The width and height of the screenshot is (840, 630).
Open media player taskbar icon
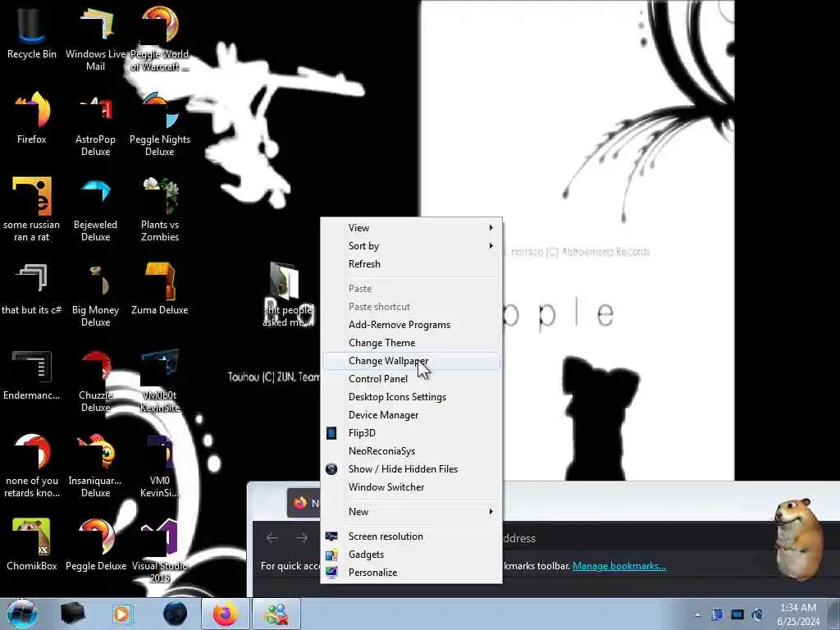coord(122,614)
